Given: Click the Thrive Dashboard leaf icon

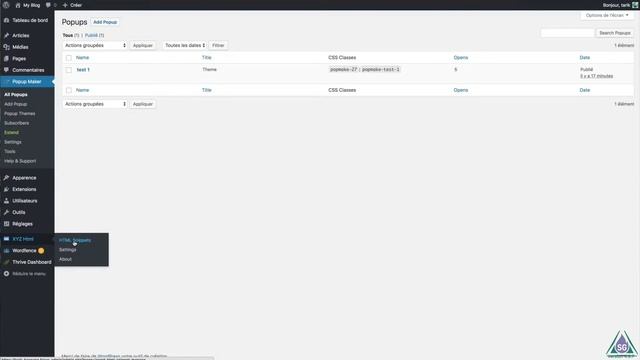Looking at the screenshot, I should coord(7,262).
